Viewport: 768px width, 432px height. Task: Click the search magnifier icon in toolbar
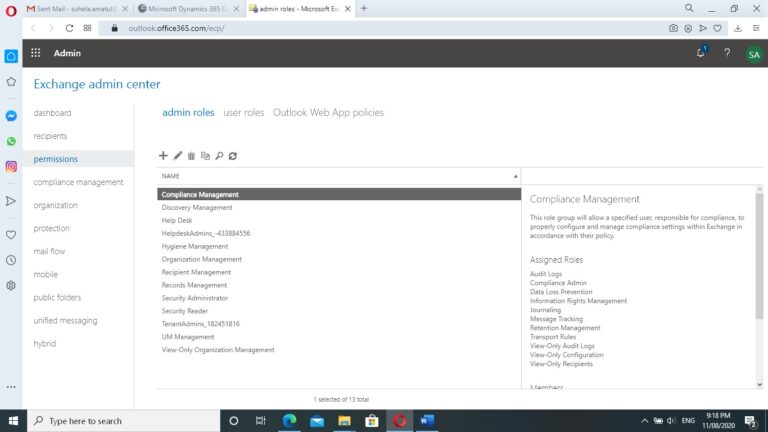(219, 156)
